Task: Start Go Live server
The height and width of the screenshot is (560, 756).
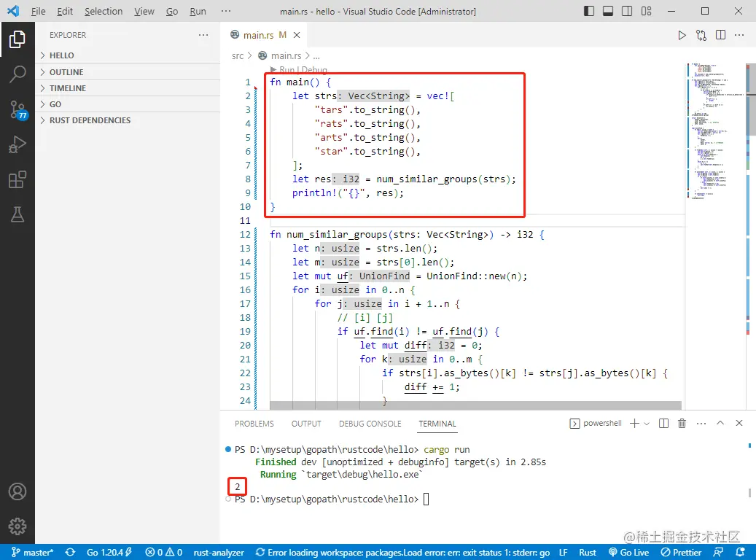Action: click(x=628, y=552)
